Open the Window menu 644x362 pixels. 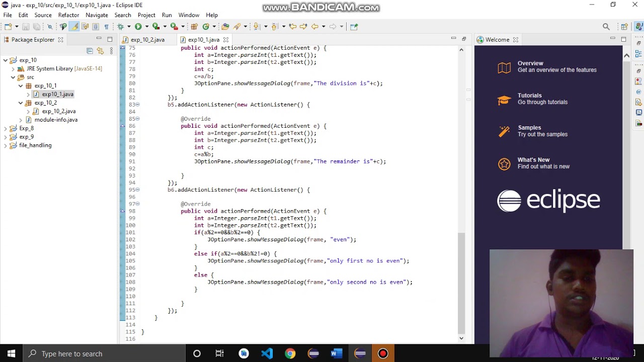(x=189, y=15)
